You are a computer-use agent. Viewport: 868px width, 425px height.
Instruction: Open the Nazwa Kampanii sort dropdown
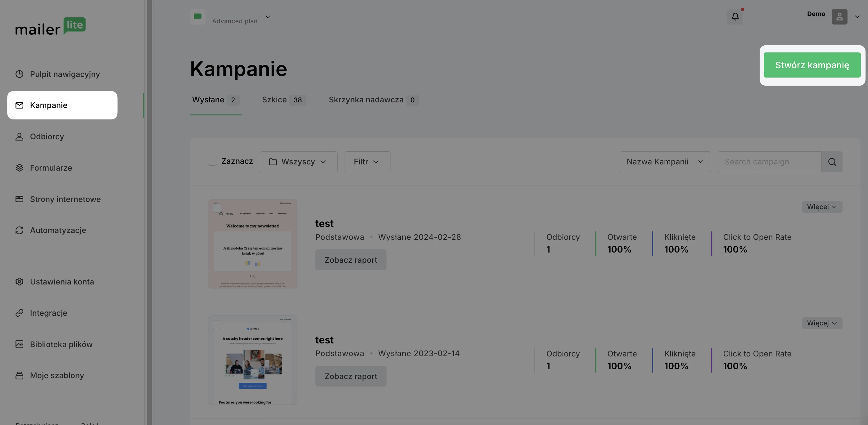(665, 162)
